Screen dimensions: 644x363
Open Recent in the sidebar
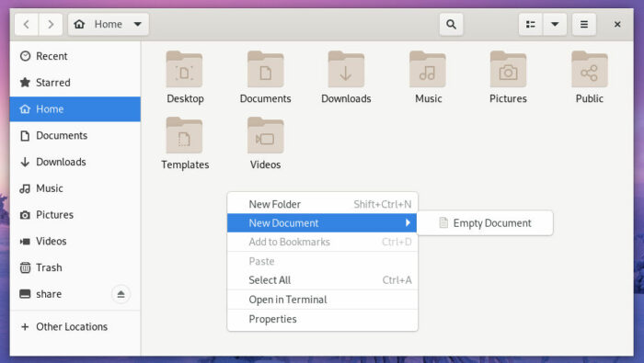click(75, 56)
